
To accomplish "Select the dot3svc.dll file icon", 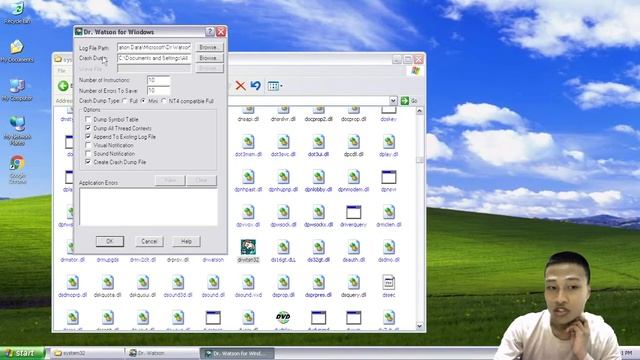I will pos(283,142).
